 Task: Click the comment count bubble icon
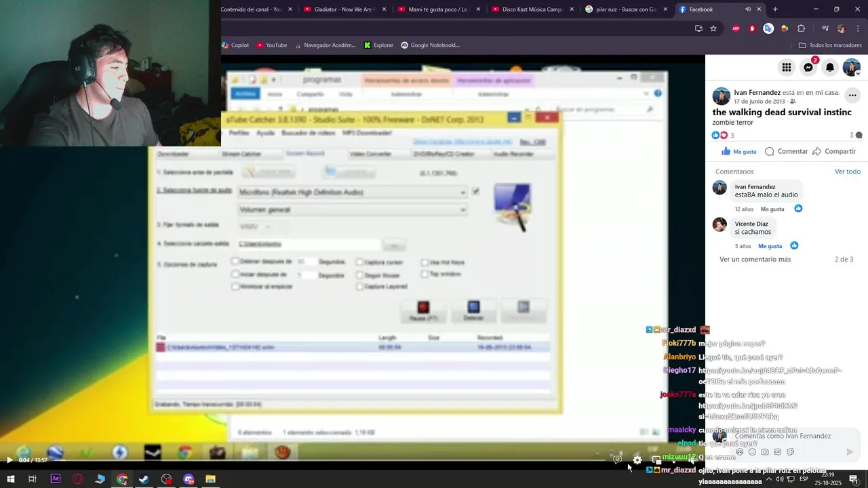[859, 136]
